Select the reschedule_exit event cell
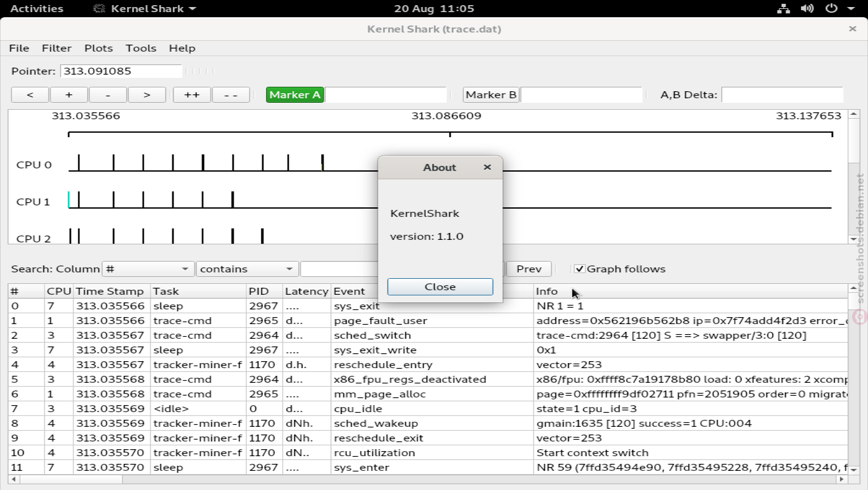The width and height of the screenshot is (868, 490). (433, 438)
